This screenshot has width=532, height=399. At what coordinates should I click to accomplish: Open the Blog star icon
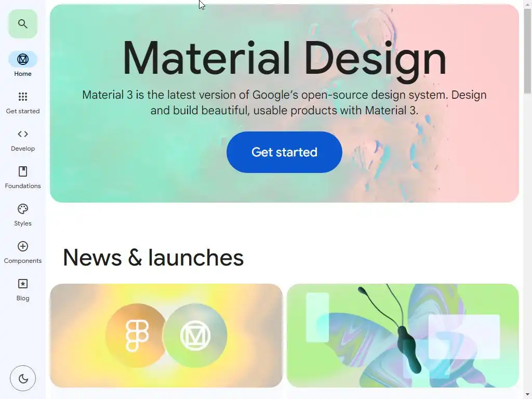[23, 284]
